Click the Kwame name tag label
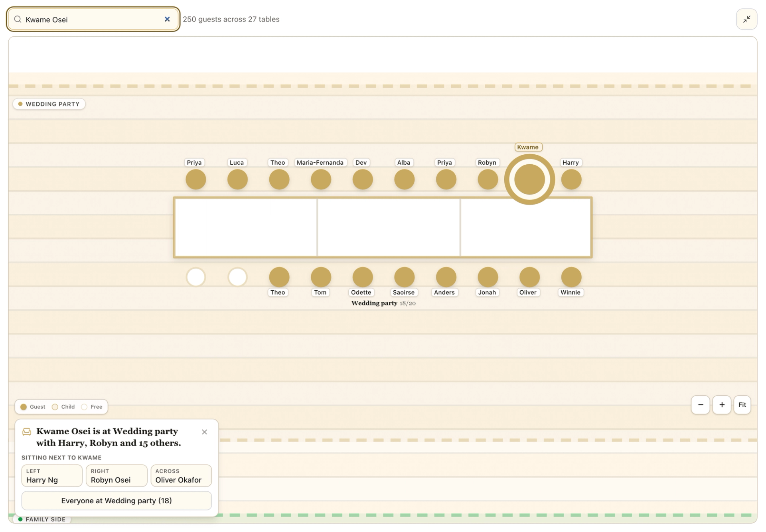 pyautogui.click(x=528, y=147)
